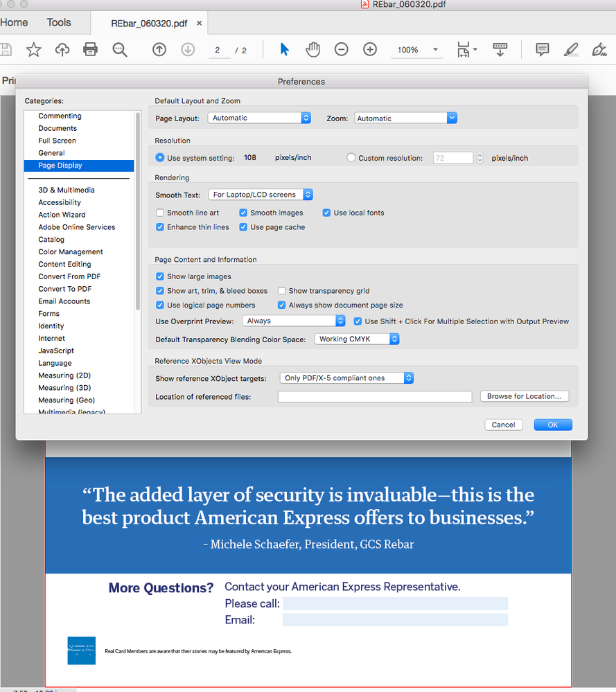Select Page Display in the Categories list

pyautogui.click(x=78, y=166)
